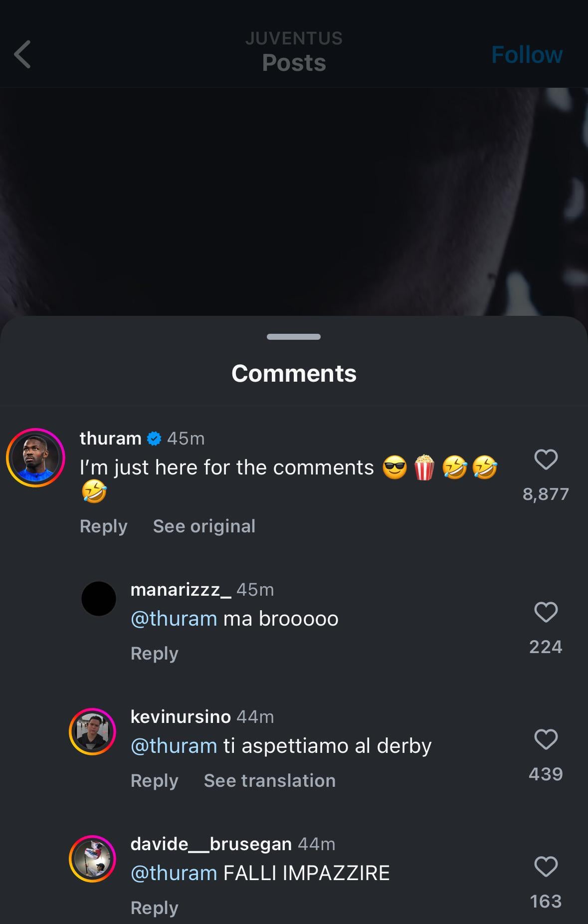Image resolution: width=588 pixels, height=924 pixels.
Task: Like manarizzz_'s reply with the heart
Action: coord(546,612)
